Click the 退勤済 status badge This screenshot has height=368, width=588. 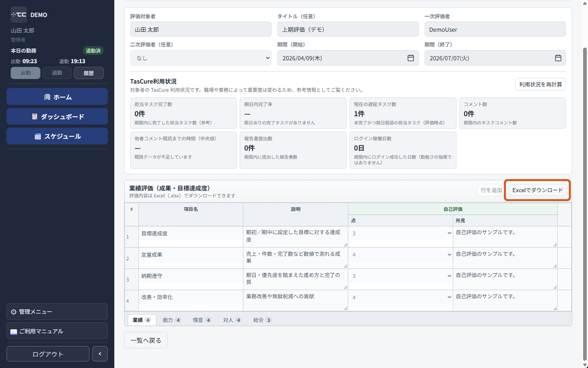pyautogui.click(x=93, y=51)
